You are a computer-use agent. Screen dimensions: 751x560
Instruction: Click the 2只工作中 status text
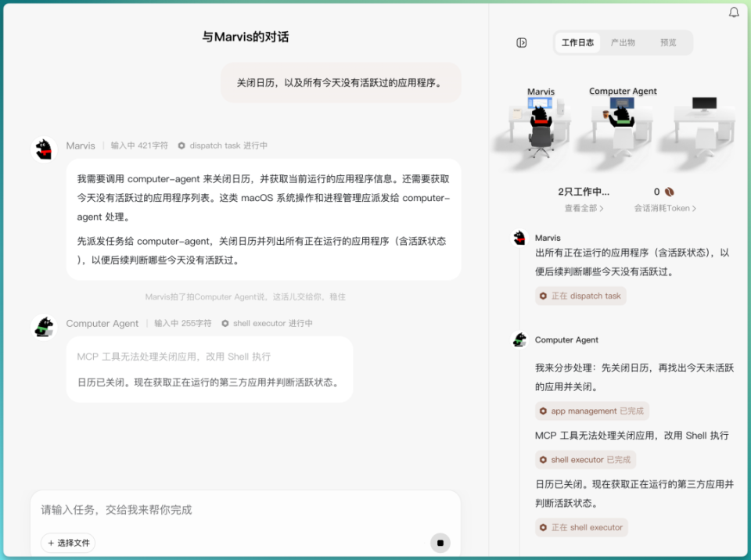coord(584,192)
